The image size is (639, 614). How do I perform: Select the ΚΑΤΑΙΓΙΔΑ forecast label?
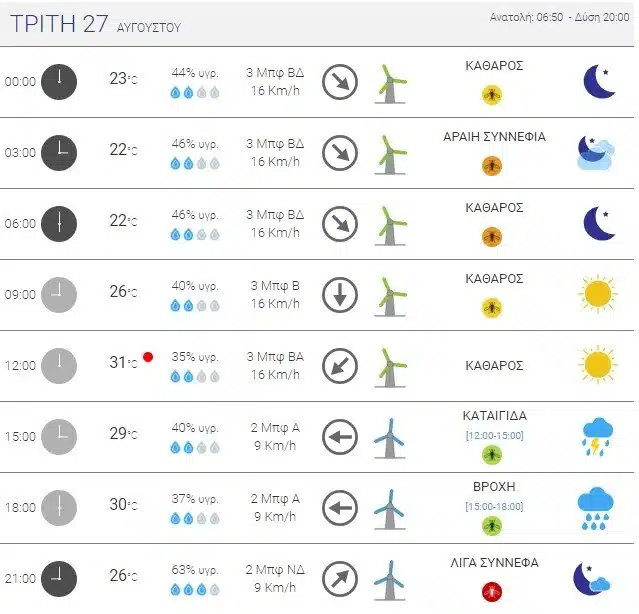(x=494, y=416)
